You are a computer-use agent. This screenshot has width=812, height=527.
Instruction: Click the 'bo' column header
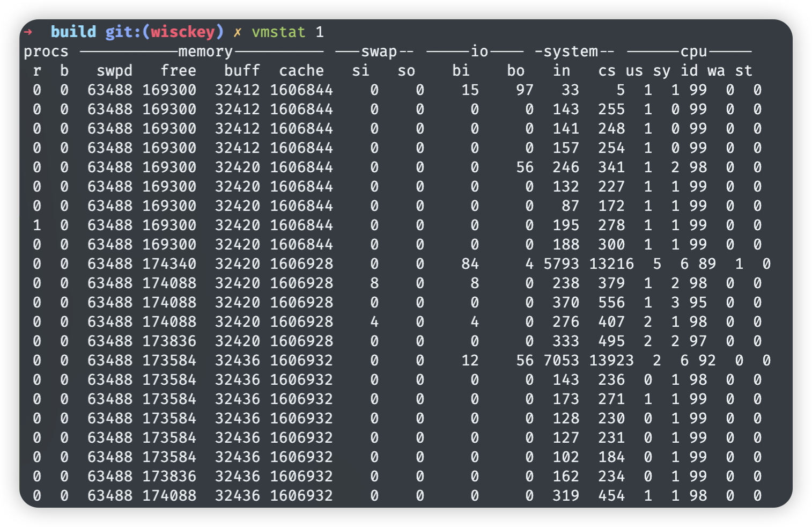coord(515,70)
